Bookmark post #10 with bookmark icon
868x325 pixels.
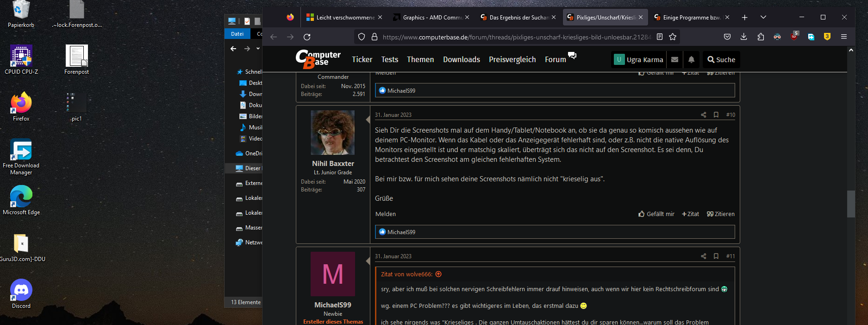716,115
